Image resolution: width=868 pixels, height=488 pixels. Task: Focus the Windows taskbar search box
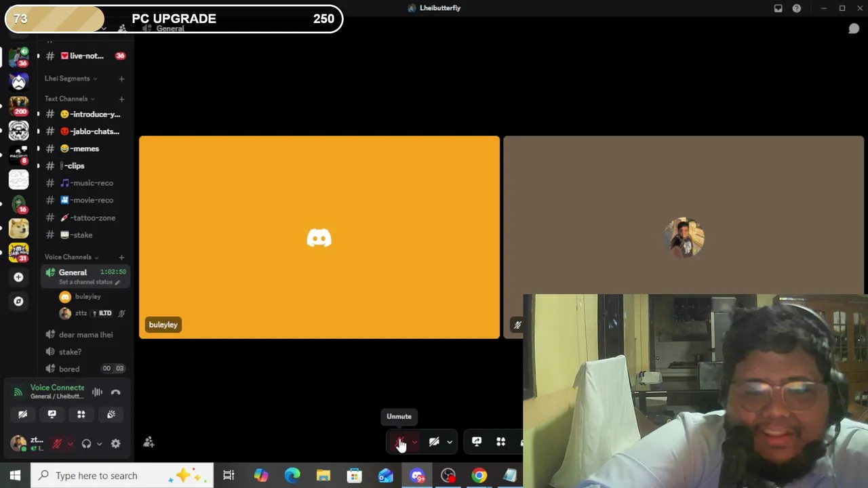point(122,476)
